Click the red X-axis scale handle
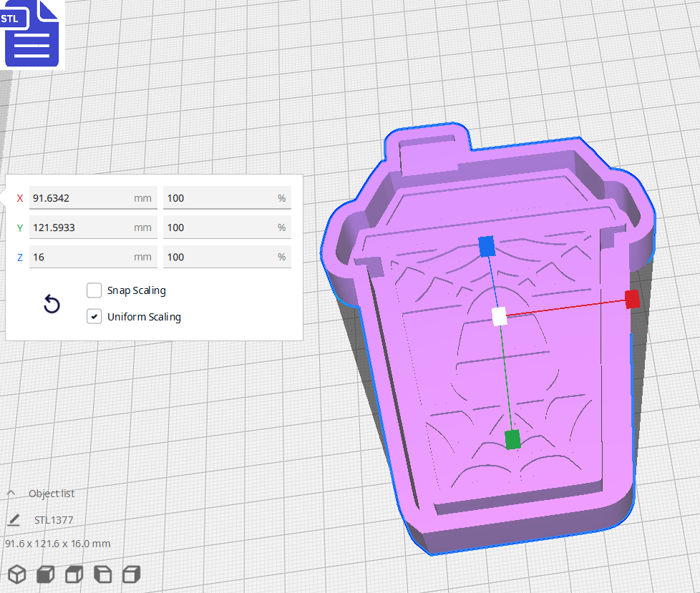The height and width of the screenshot is (593, 700). point(632,300)
